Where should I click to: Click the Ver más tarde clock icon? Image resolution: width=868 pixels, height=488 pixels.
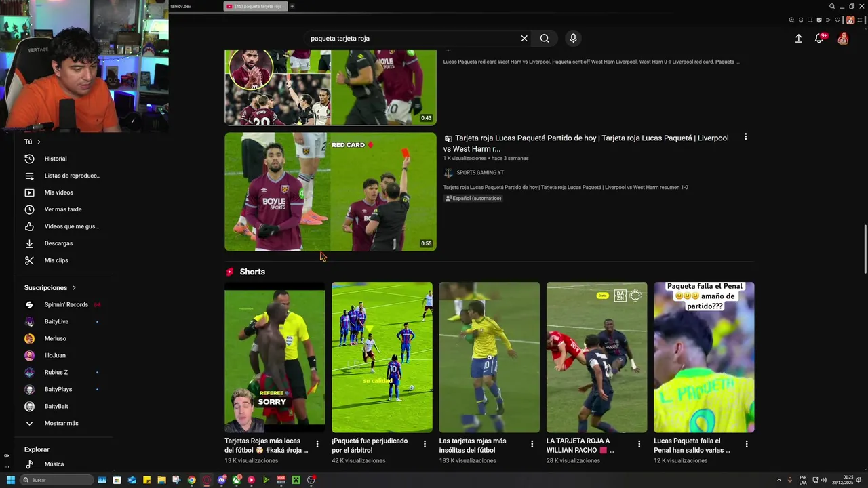click(29, 209)
